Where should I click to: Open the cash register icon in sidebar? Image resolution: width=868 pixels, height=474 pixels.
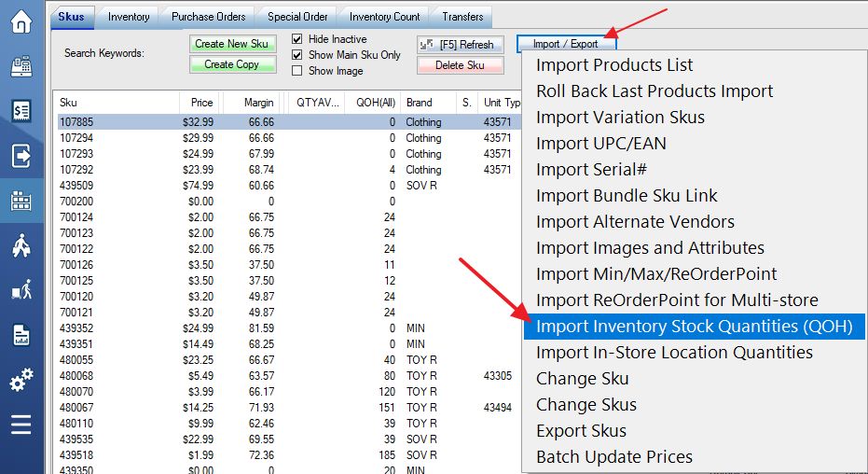(x=21, y=66)
